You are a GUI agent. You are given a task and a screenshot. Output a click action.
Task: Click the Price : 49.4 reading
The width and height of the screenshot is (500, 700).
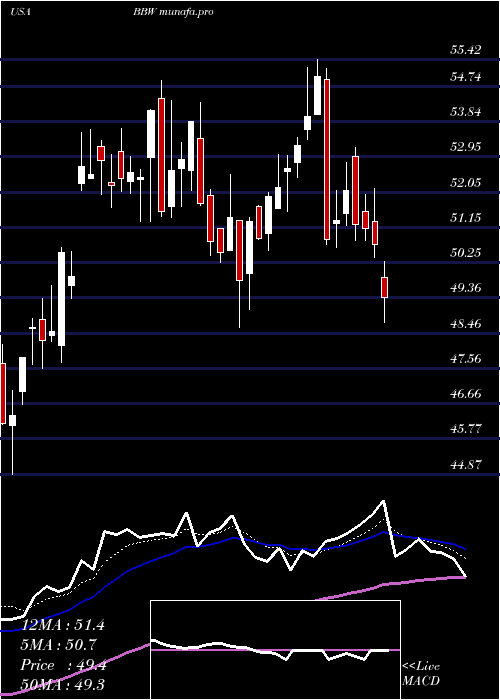(63, 665)
